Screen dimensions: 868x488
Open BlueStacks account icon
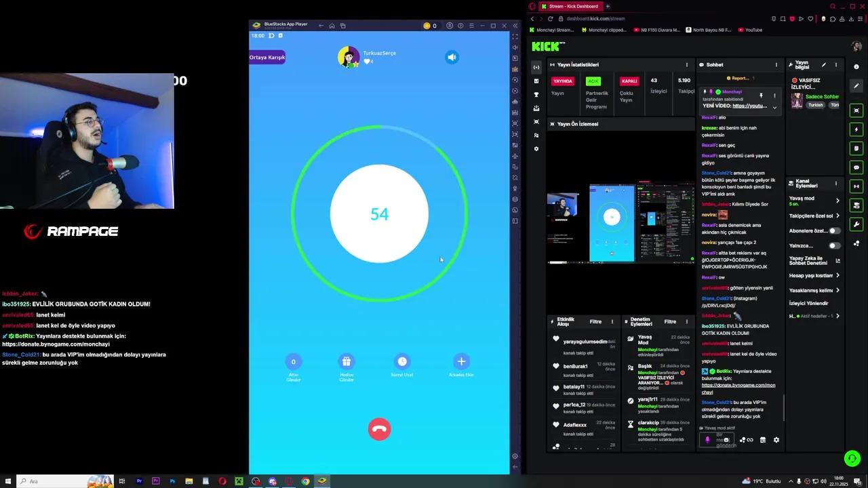pyautogui.click(x=450, y=26)
